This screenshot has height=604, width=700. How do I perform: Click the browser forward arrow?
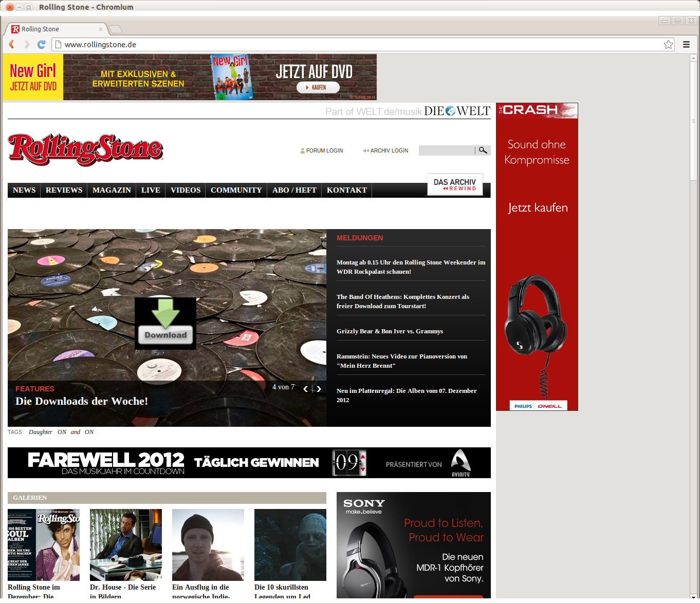(27, 45)
